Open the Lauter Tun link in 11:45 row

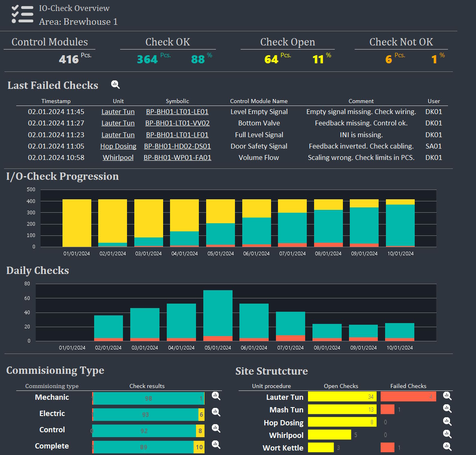[118, 112]
